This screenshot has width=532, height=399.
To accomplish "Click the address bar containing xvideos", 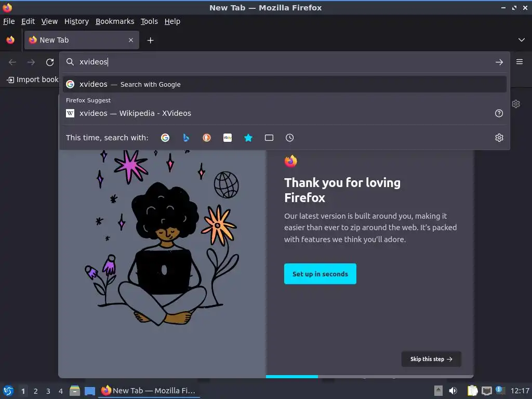I will tap(284, 62).
